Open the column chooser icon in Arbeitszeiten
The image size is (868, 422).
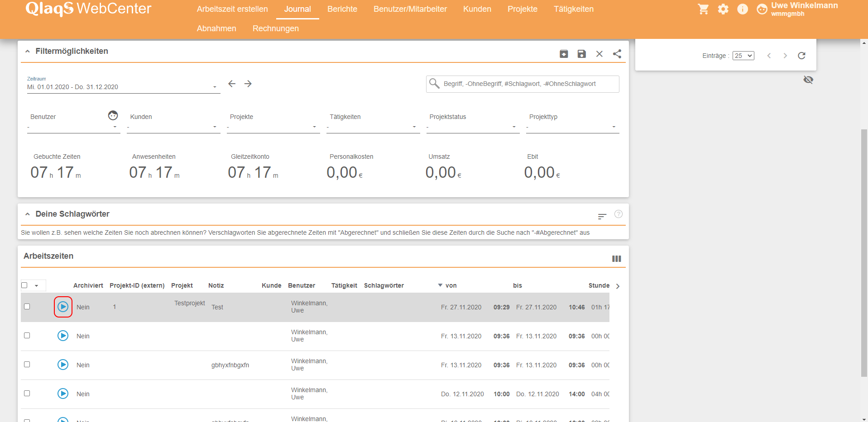[617, 259]
